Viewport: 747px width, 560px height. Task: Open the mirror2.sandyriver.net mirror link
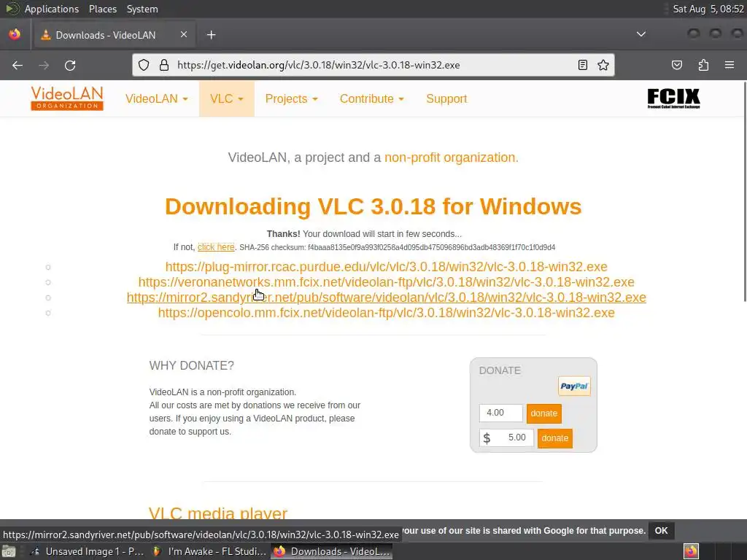tap(387, 297)
